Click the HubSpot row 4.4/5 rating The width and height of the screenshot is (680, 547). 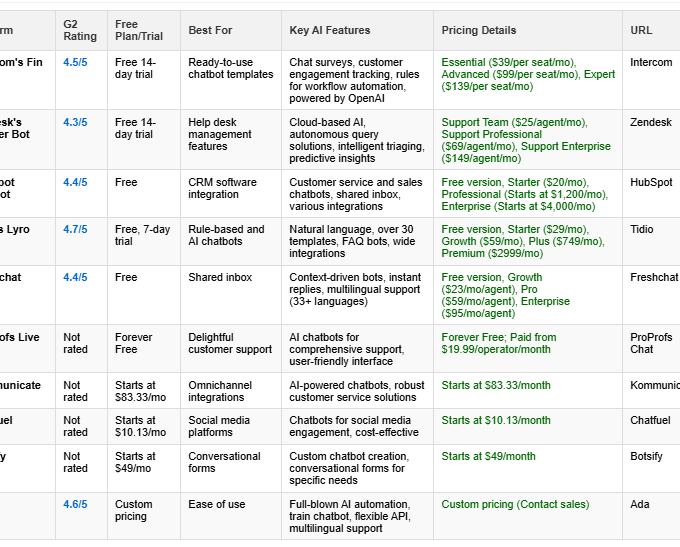click(x=75, y=183)
